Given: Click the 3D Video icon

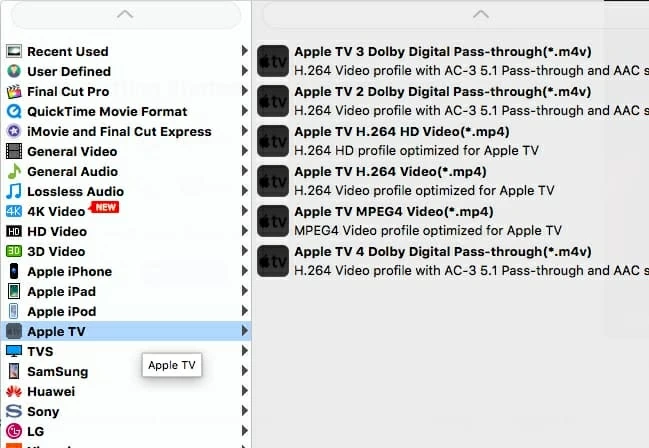Looking at the screenshot, I should (14, 251).
